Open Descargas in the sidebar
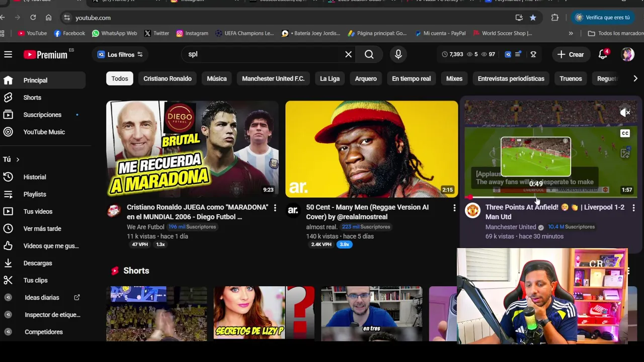The width and height of the screenshot is (644, 362). coord(43,263)
